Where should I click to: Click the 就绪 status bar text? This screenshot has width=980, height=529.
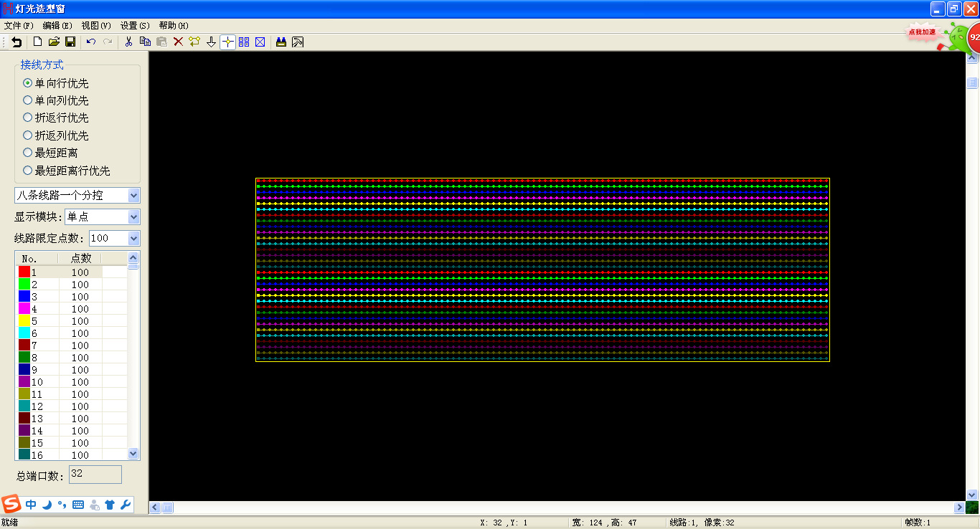coord(9,523)
